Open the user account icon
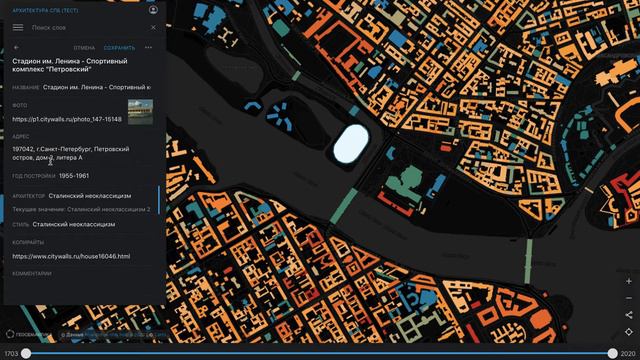The image size is (640, 360). tap(153, 10)
